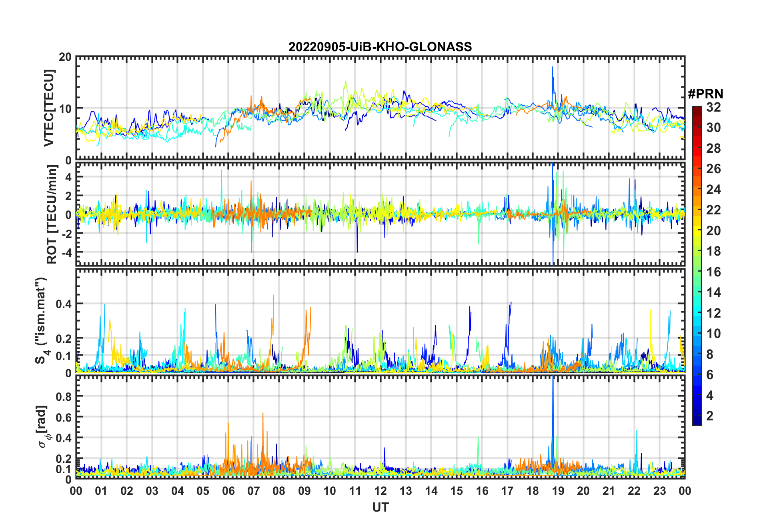Viewport: 761px width, 532px height.
Task: Click the 20 tick on VTEC axis
Action: (66, 57)
